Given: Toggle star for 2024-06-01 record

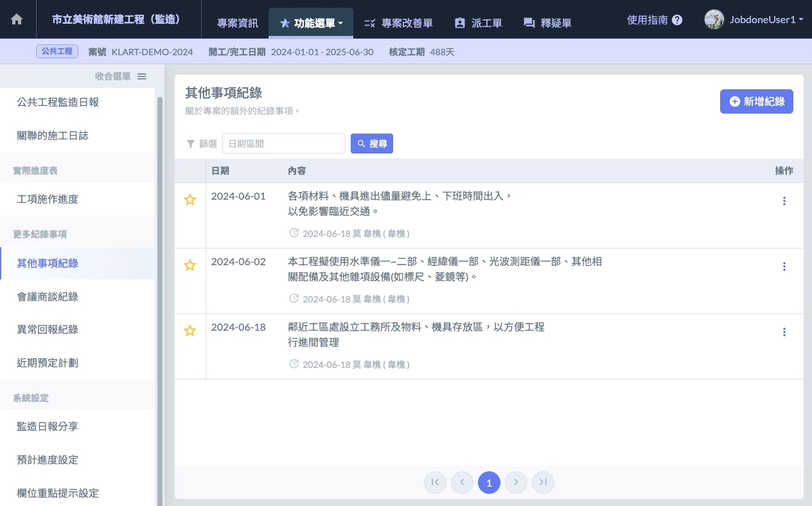Looking at the screenshot, I should (190, 200).
